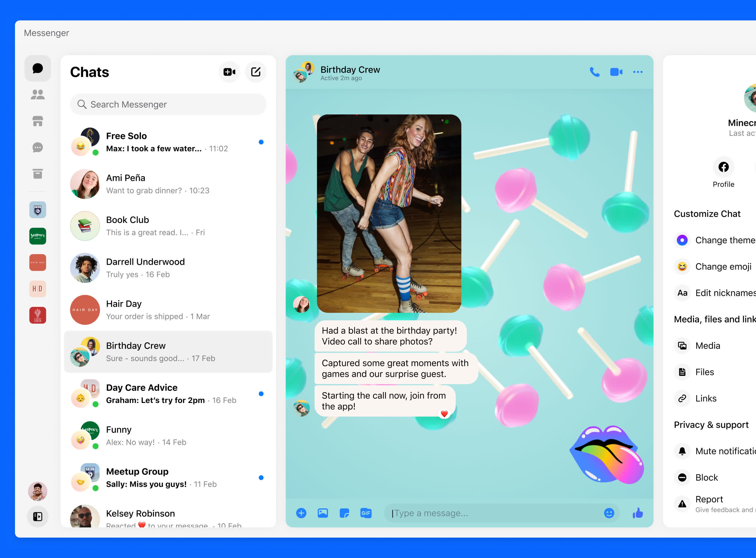Start a voice call with Birthday Crew
The width and height of the screenshot is (756, 558).
pyautogui.click(x=595, y=72)
